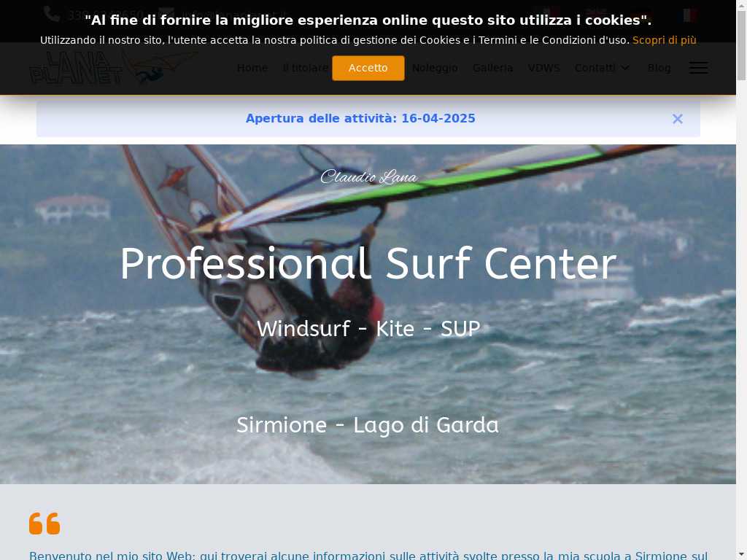Open the Blog menu link
The image size is (747, 560).
click(x=659, y=68)
